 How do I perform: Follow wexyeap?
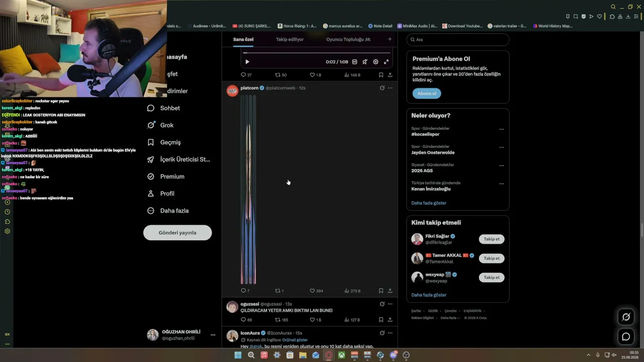492,278
